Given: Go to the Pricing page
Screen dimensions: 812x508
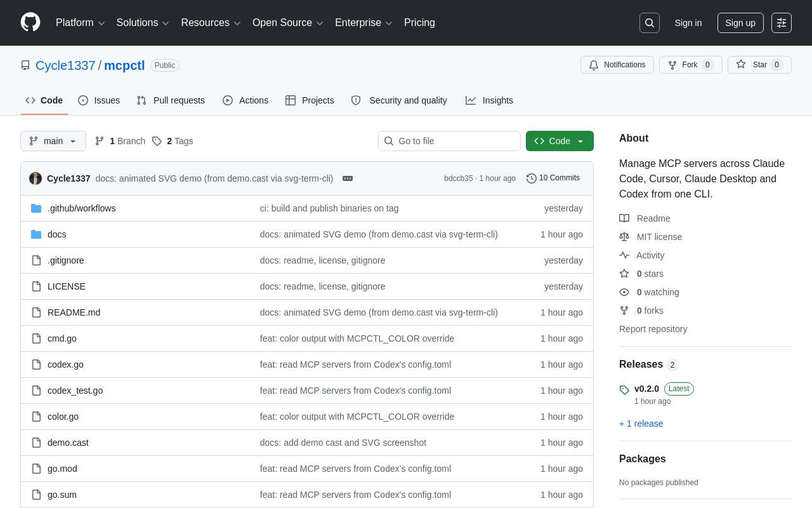Looking at the screenshot, I should pos(419,23).
